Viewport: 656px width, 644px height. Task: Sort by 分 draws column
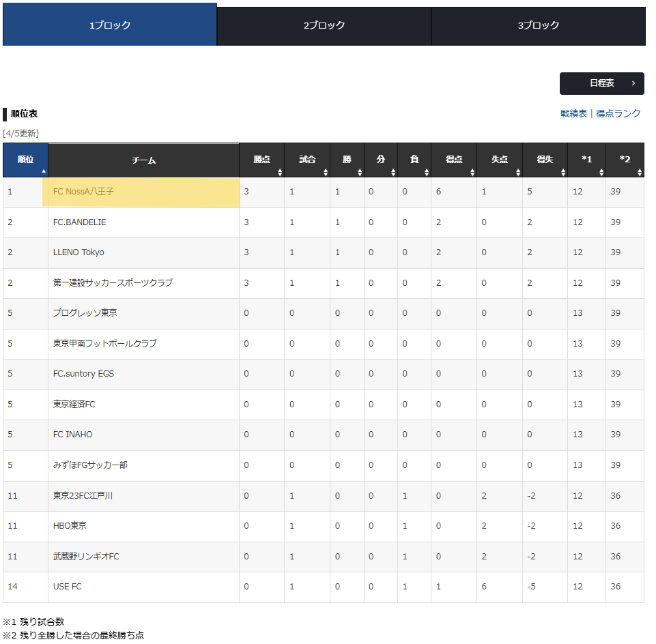point(381,160)
